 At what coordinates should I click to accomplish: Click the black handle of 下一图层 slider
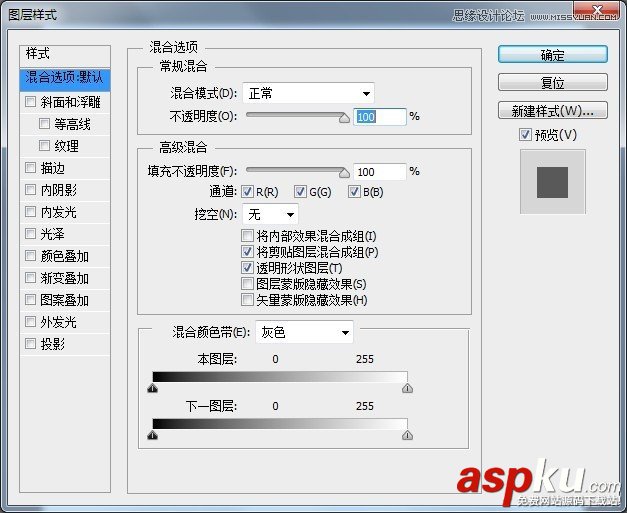point(152,435)
